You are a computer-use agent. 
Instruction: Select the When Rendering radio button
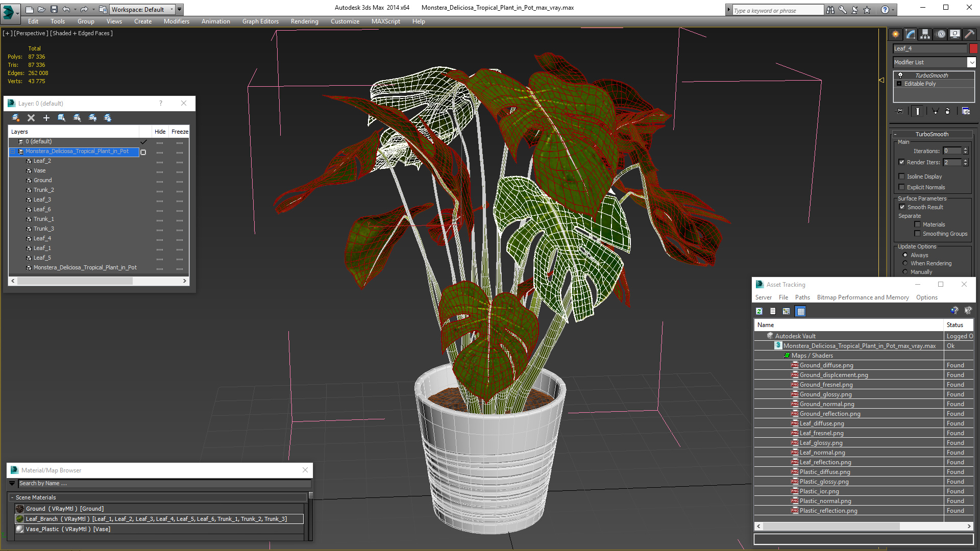point(905,263)
